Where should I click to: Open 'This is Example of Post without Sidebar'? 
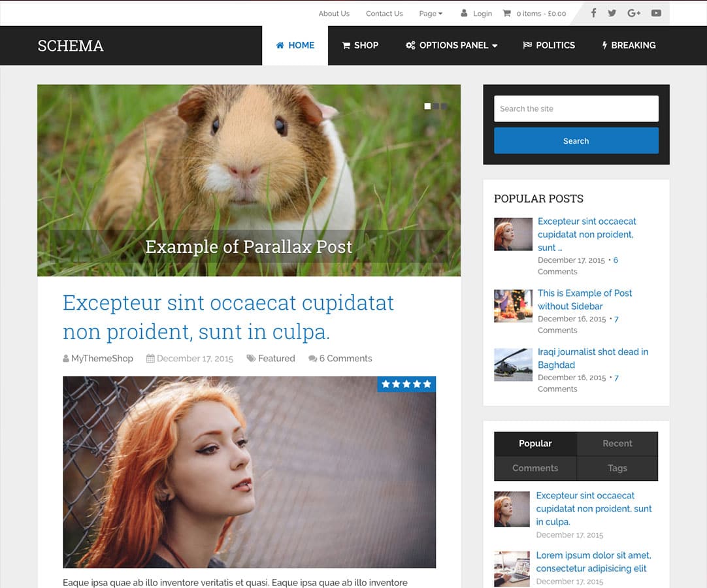coord(585,299)
